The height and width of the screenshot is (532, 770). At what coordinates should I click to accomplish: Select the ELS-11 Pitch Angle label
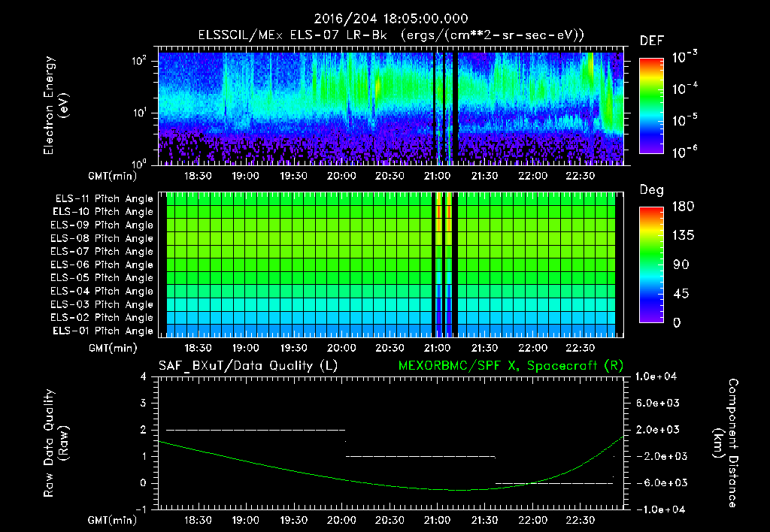click(104, 199)
